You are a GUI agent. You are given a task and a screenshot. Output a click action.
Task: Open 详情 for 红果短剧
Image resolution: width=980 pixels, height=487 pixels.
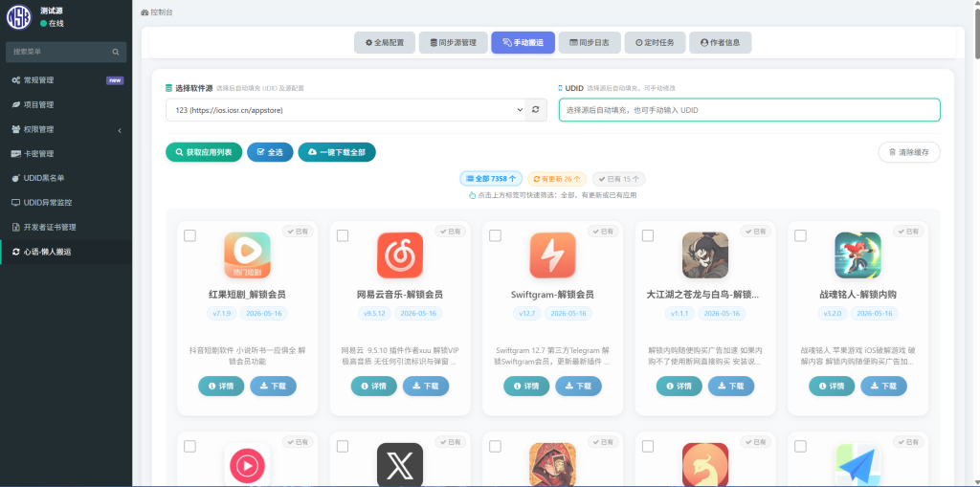coord(221,387)
